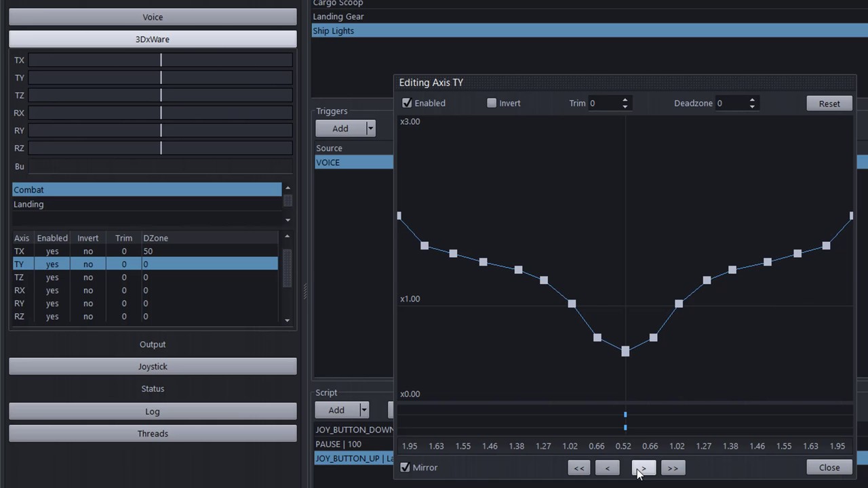This screenshot has width=868, height=488.
Task: Click the curve's leftmost control point
Action: [399, 216]
